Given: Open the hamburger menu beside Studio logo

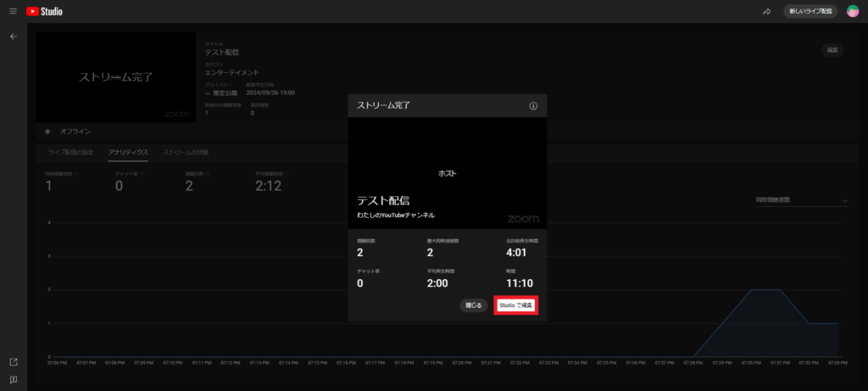Looking at the screenshot, I should pos(13,12).
